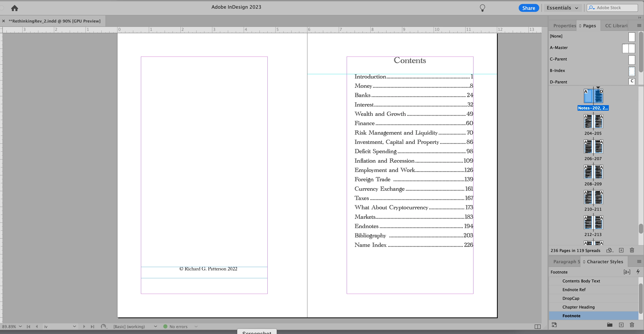The image size is (644, 334).
Task: Expand the page number dropdown
Action: (x=74, y=326)
